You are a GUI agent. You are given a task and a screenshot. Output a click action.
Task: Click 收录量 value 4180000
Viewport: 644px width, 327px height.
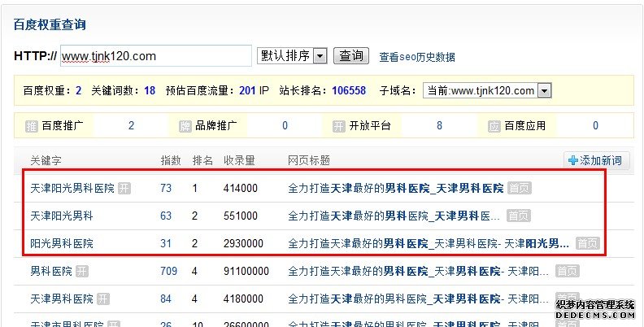tap(244, 299)
